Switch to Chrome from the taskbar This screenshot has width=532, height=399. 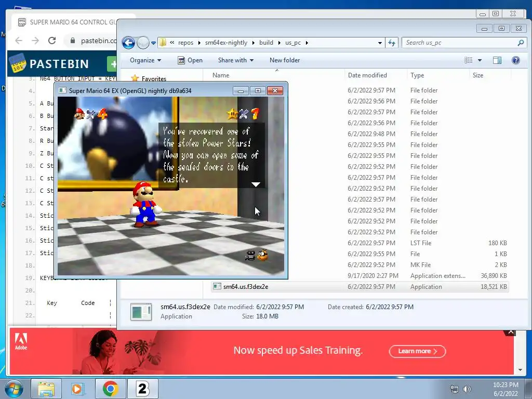[110, 389]
